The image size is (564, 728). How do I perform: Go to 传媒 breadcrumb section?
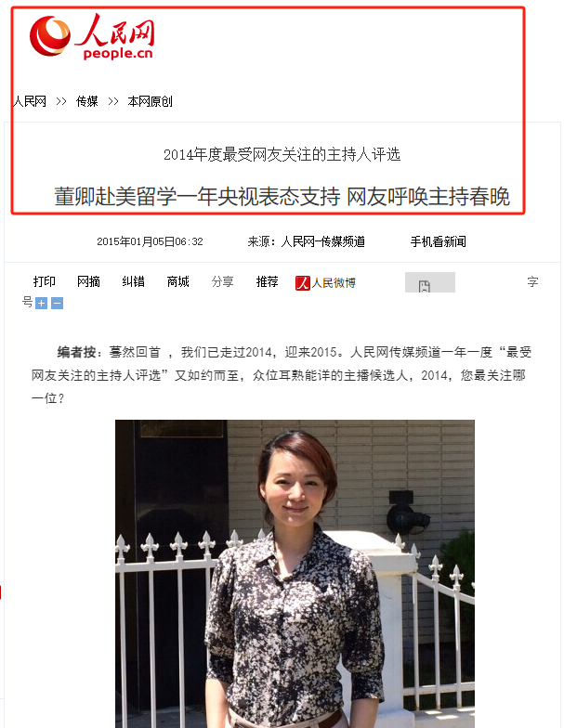tap(87, 101)
